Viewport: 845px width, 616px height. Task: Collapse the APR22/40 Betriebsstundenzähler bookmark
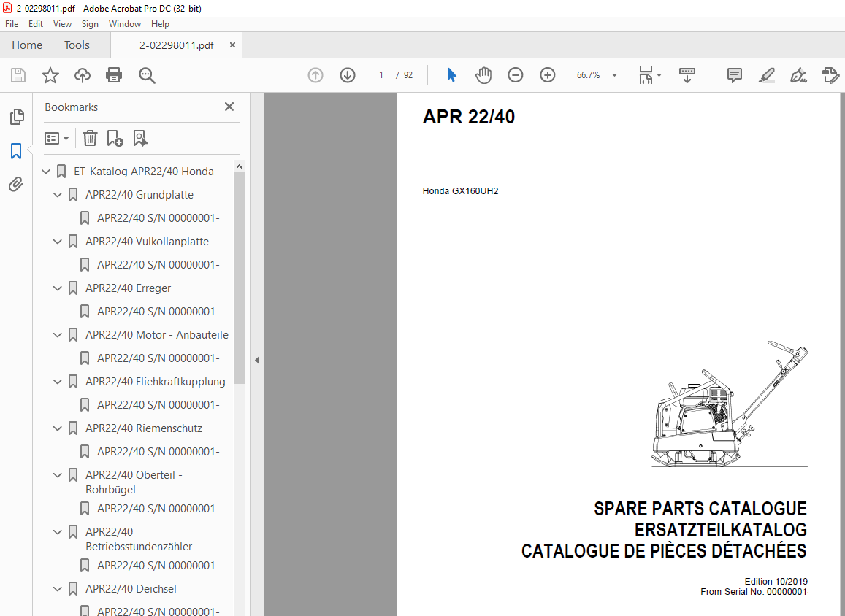coord(58,532)
